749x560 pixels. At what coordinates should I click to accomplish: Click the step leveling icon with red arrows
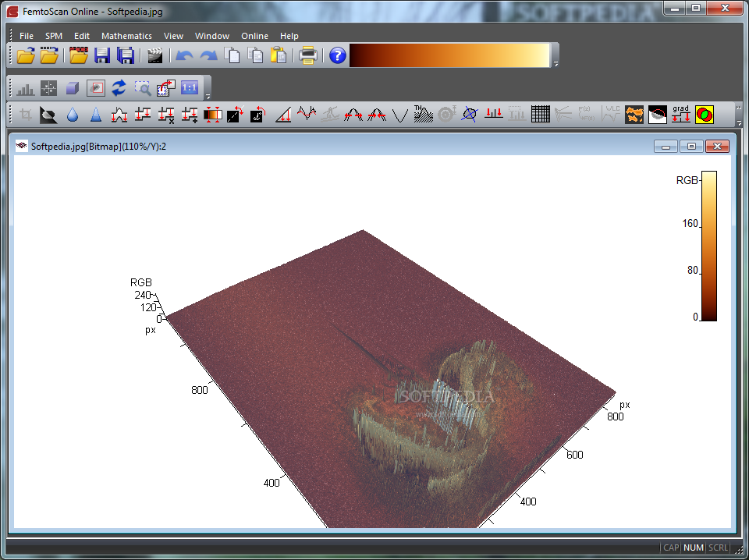tap(142, 115)
